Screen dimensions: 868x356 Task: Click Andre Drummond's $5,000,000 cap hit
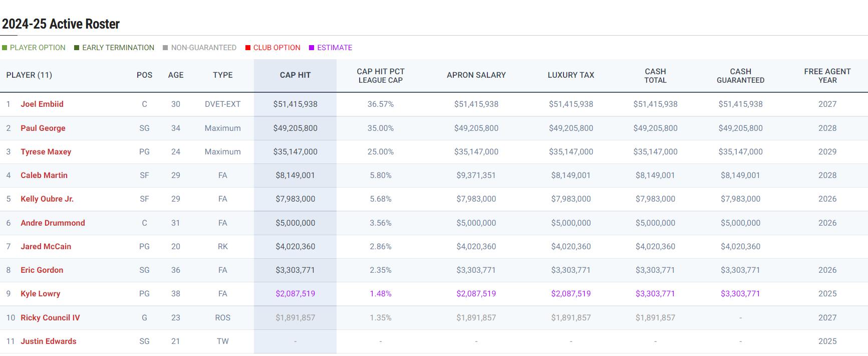(x=296, y=223)
